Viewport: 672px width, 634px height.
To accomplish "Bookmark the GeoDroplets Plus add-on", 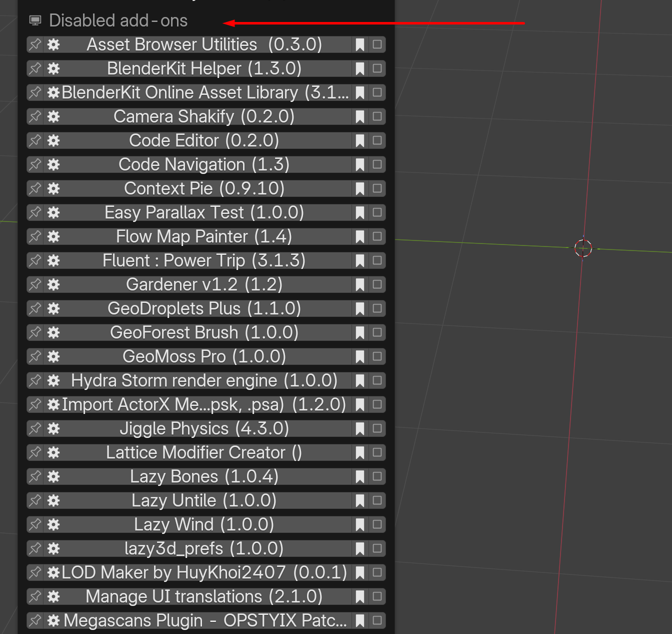I will pyautogui.click(x=359, y=308).
